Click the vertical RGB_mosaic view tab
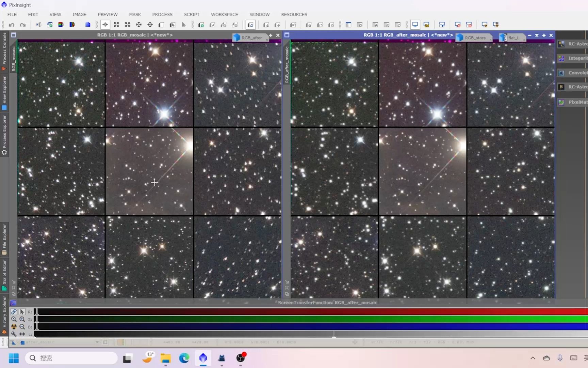The height and width of the screenshot is (368, 588). (14, 59)
